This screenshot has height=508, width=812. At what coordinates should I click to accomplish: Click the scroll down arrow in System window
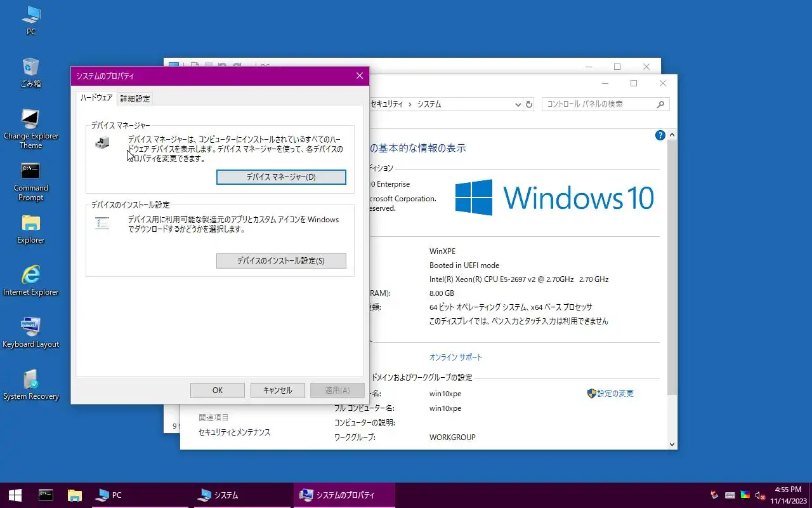click(672, 444)
